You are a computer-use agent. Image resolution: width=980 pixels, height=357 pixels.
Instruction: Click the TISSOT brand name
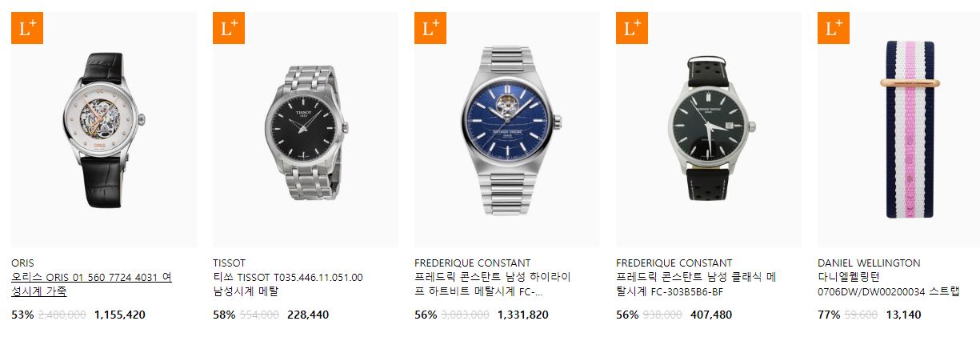(x=229, y=263)
